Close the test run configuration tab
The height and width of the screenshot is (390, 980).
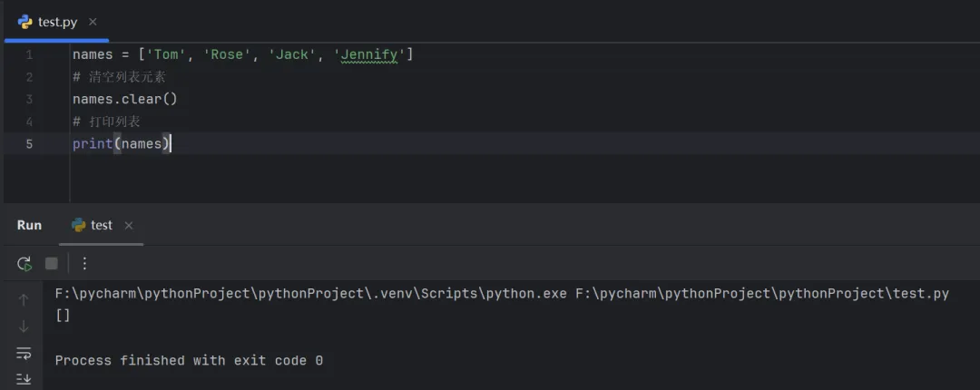[128, 226]
